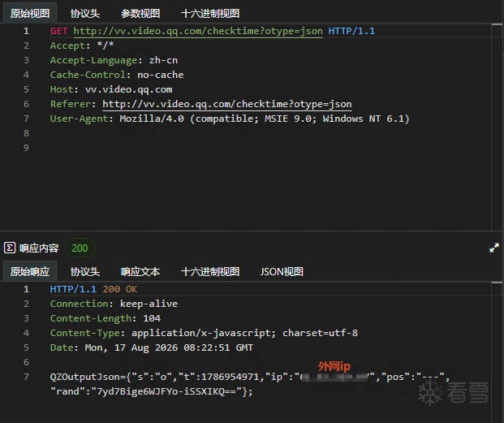Click the 响应内容 section label

39,248
